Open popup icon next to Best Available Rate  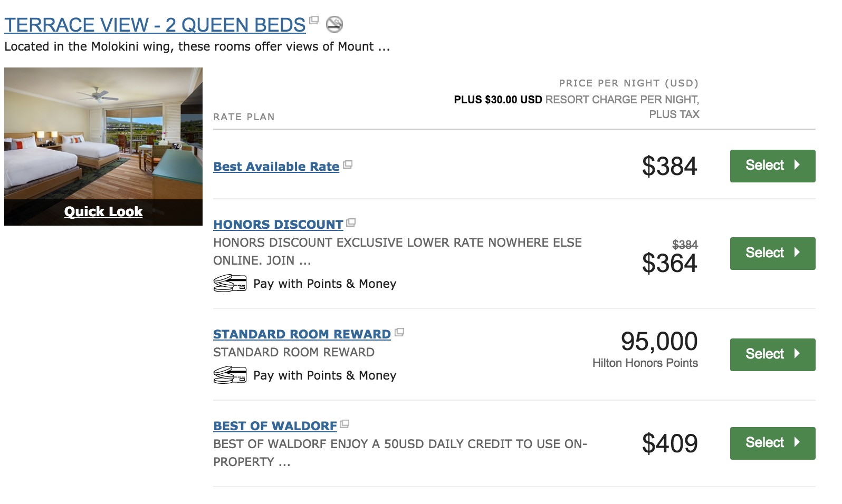pos(348,165)
